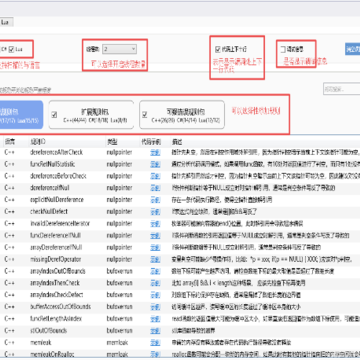Screen dimensions: 360x360
Task: Select the funcRetNullStatistic rule ID
Action: (x=52, y=164)
